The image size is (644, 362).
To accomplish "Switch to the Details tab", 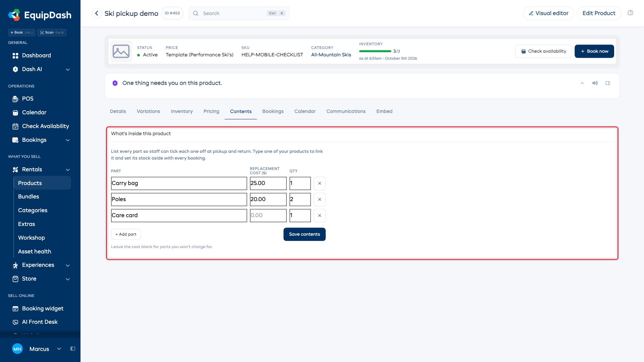I will [118, 111].
